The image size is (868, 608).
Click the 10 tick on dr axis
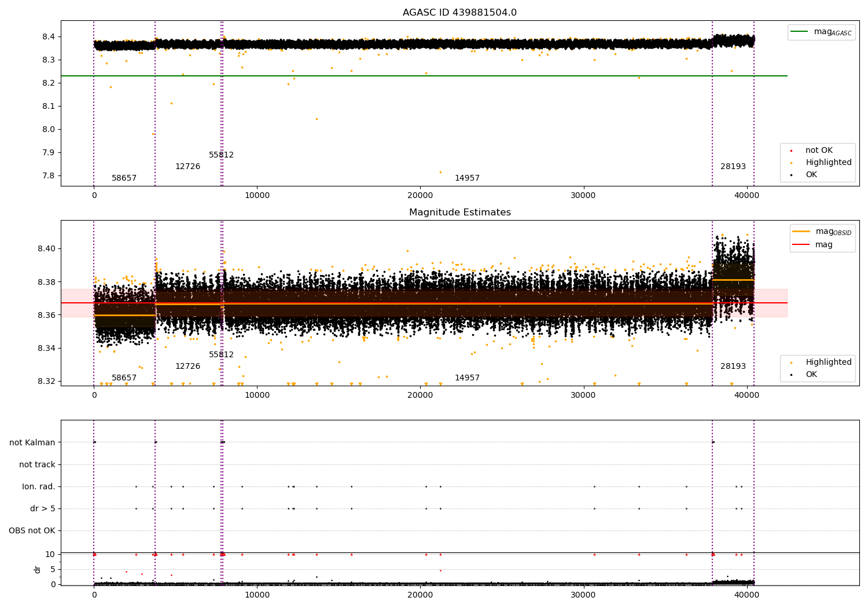click(x=50, y=555)
